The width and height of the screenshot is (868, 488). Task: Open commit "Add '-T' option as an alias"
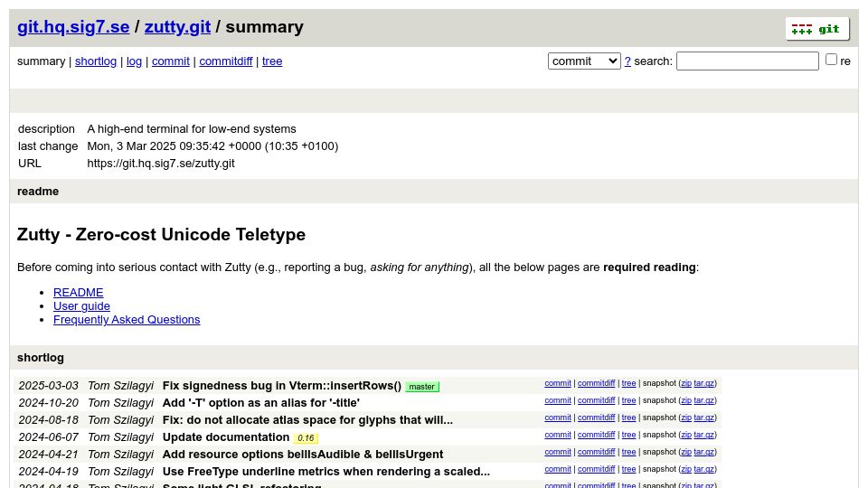pos(260,403)
